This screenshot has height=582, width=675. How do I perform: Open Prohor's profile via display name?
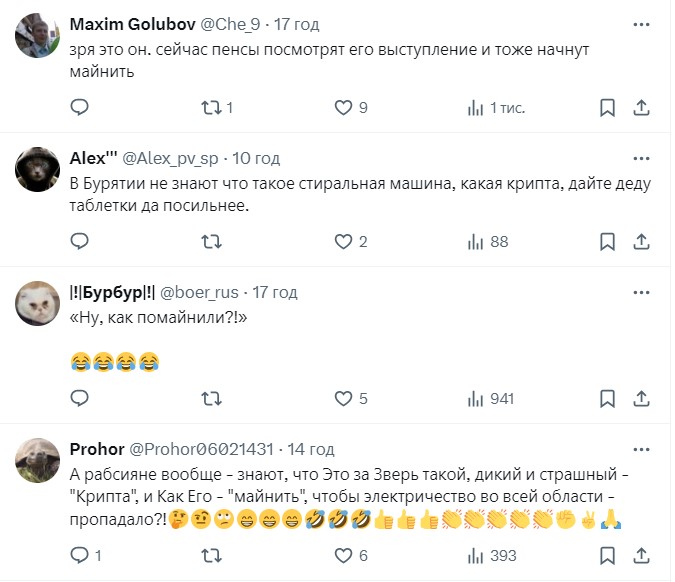[x=97, y=449]
